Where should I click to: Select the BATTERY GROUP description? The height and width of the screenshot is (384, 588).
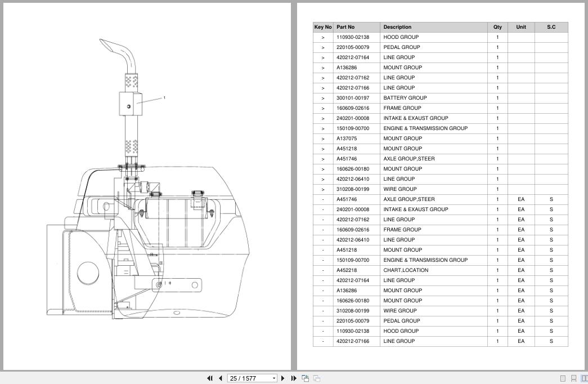pos(405,98)
